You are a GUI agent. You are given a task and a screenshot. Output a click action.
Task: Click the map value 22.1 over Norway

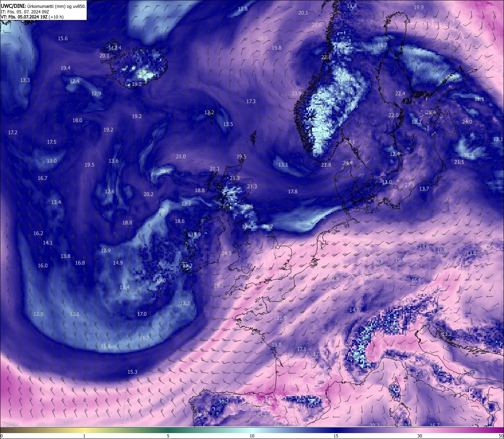pyautogui.click(x=326, y=57)
